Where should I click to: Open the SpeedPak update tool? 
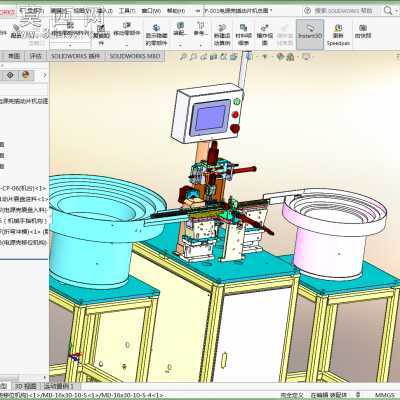coord(338,35)
